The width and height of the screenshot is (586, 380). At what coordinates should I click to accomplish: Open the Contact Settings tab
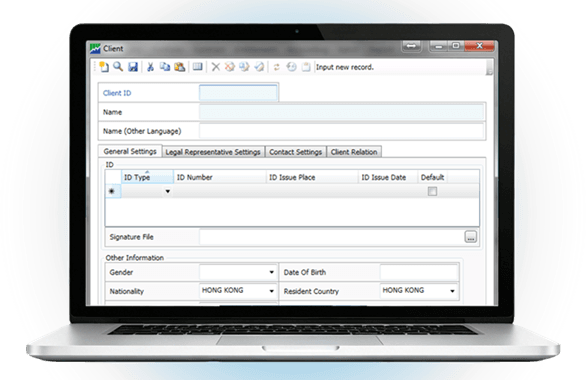pos(296,152)
